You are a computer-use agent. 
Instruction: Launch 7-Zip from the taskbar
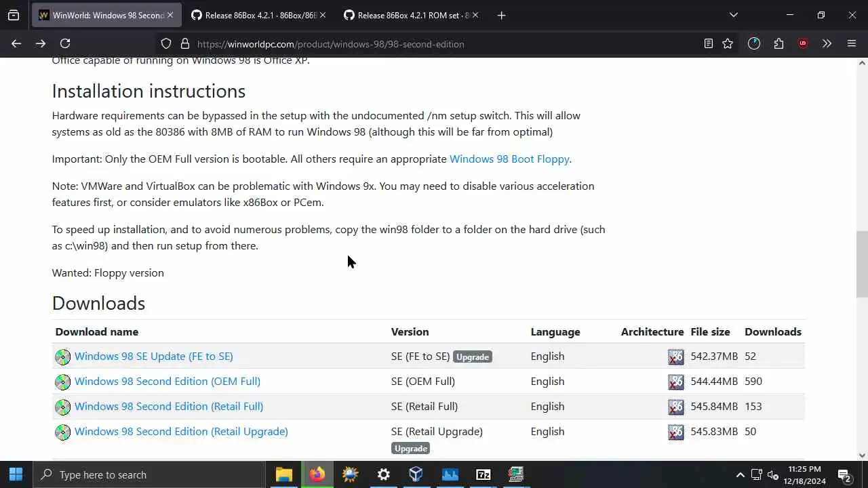[483, 474]
